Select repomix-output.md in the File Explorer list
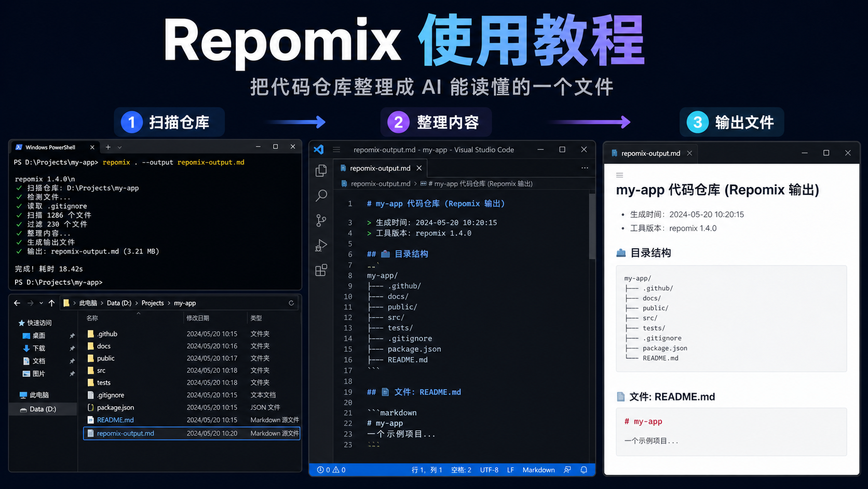This screenshot has height=489, width=868. [191, 433]
